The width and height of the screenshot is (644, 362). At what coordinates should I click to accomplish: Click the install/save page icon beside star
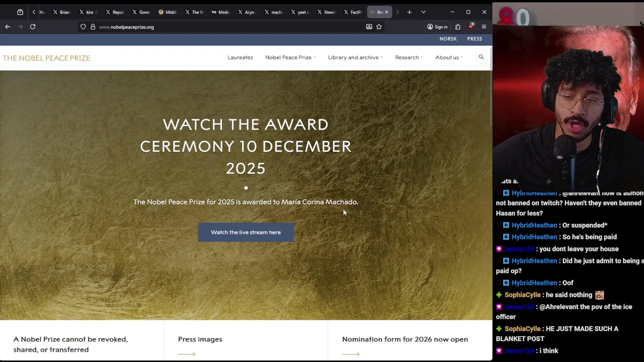click(369, 27)
